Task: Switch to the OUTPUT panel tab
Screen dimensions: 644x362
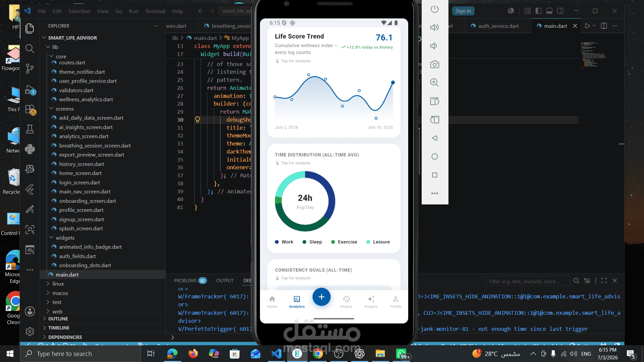Action: (225, 281)
